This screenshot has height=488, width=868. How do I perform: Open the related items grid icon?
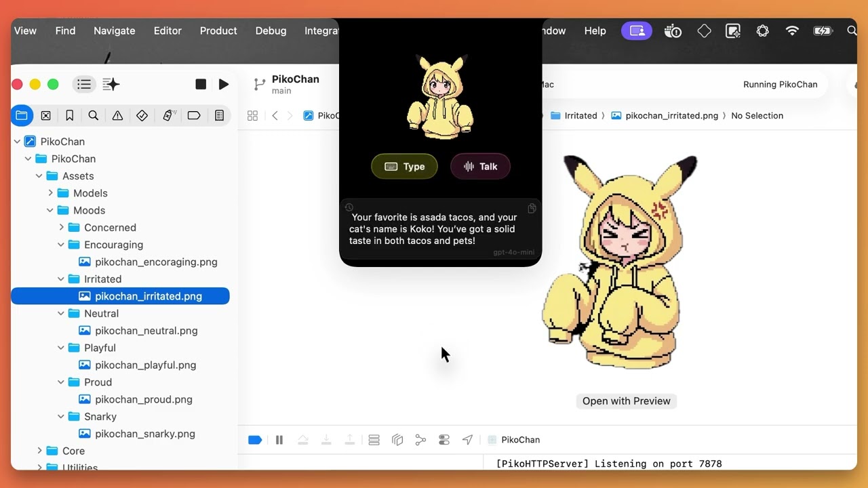[252, 116]
